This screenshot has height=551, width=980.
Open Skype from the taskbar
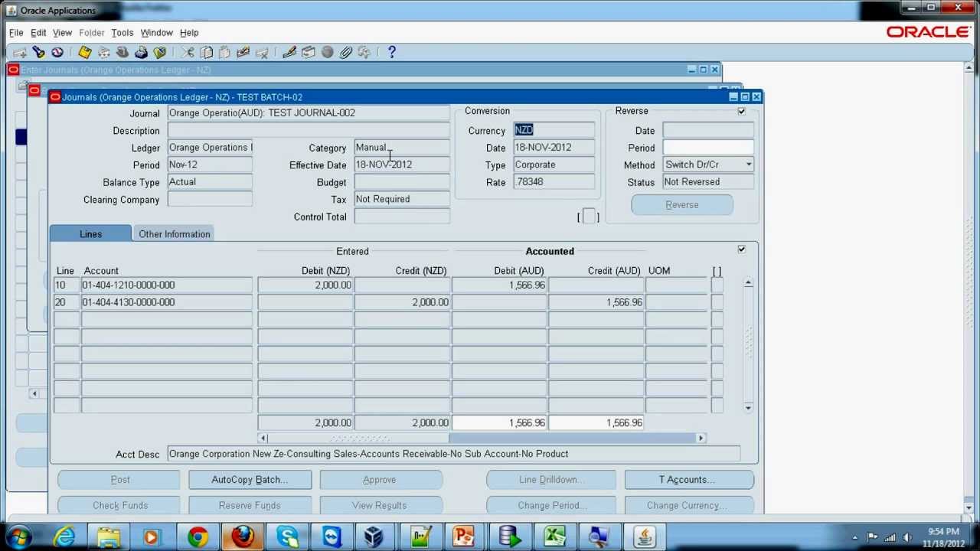pyautogui.click(x=287, y=536)
